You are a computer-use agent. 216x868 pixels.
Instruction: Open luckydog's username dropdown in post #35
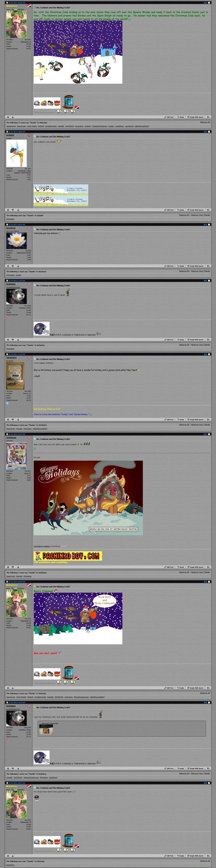[x=11, y=284]
